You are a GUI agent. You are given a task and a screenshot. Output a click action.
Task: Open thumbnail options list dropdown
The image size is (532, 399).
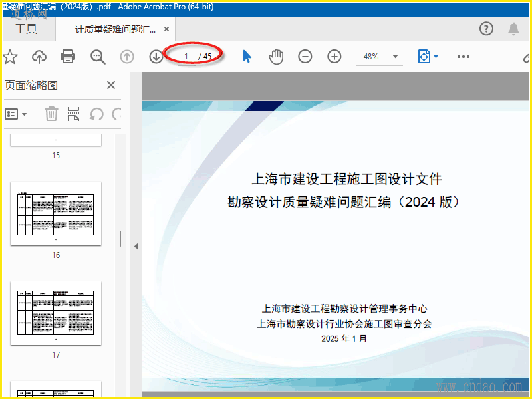pos(15,114)
